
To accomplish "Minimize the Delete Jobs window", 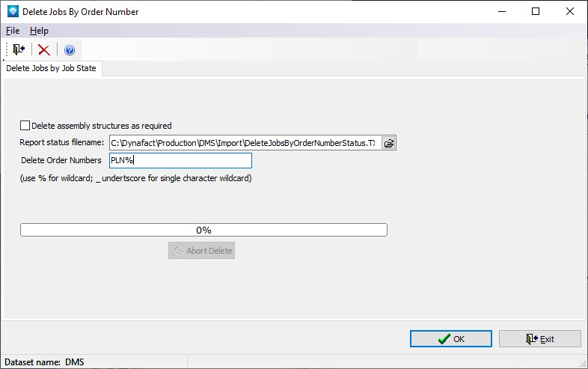I will point(501,12).
